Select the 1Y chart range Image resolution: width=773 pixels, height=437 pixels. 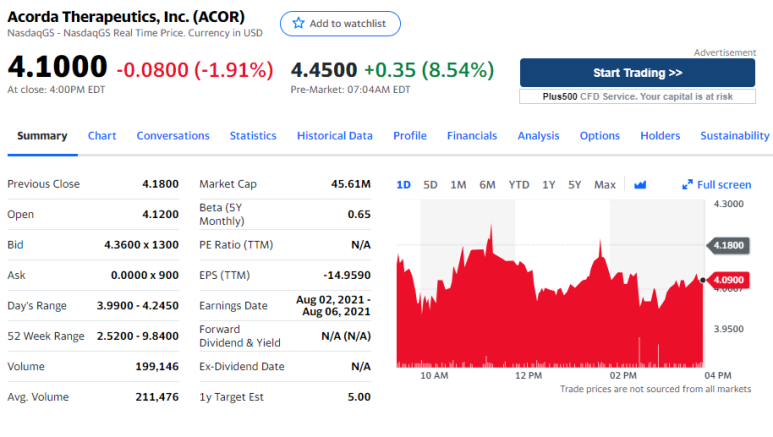(x=549, y=185)
